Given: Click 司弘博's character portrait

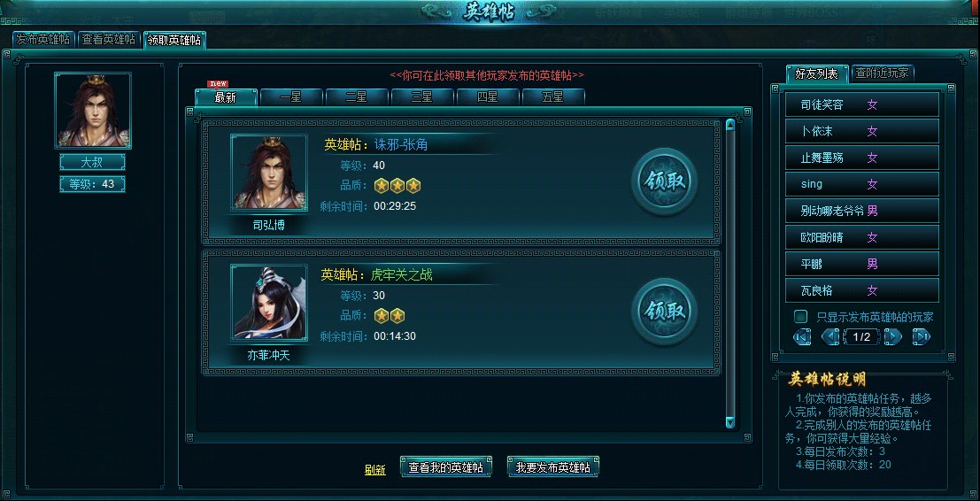Looking at the screenshot, I should point(269,172).
